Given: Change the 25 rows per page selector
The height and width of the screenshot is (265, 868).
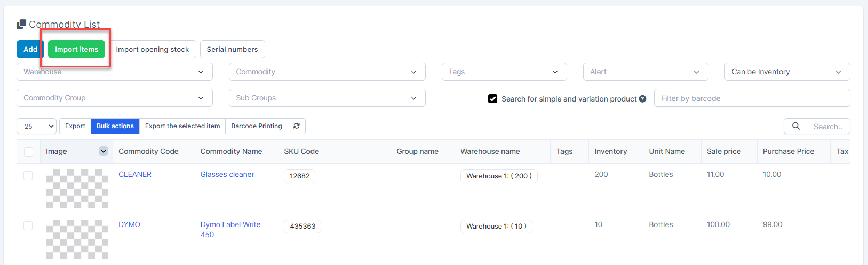Looking at the screenshot, I should coord(36,126).
